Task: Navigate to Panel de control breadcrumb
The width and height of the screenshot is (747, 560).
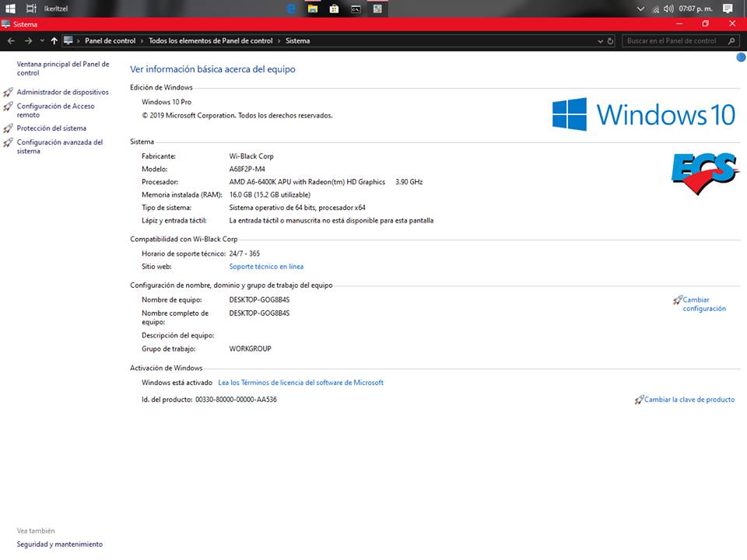Action: pos(110,41)
